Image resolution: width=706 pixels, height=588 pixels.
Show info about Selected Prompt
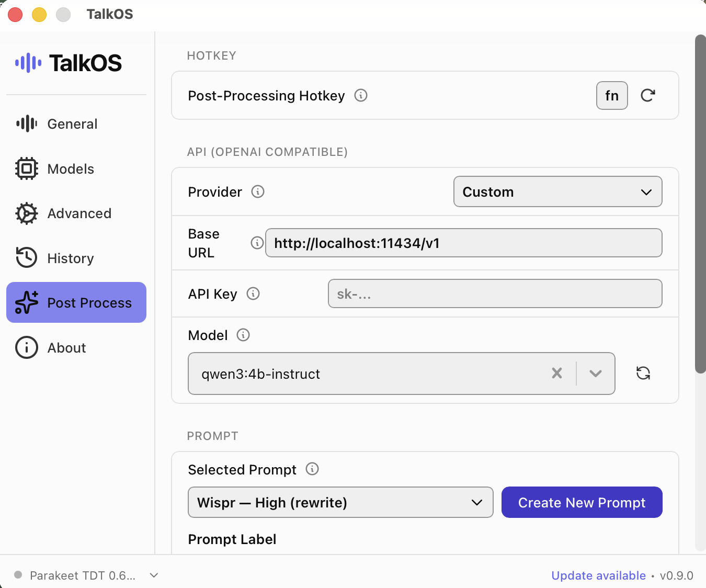coord(312,469)
